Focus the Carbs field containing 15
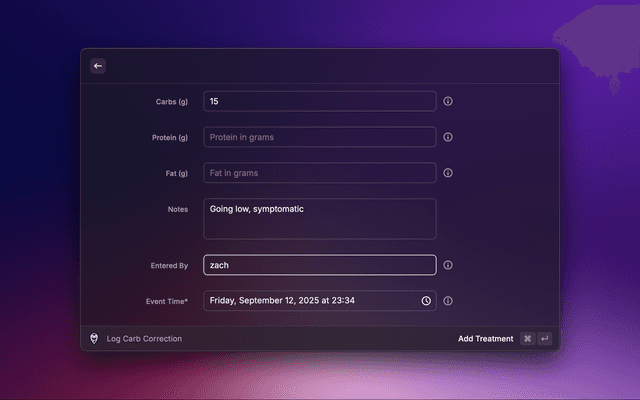 click(319, 101)
